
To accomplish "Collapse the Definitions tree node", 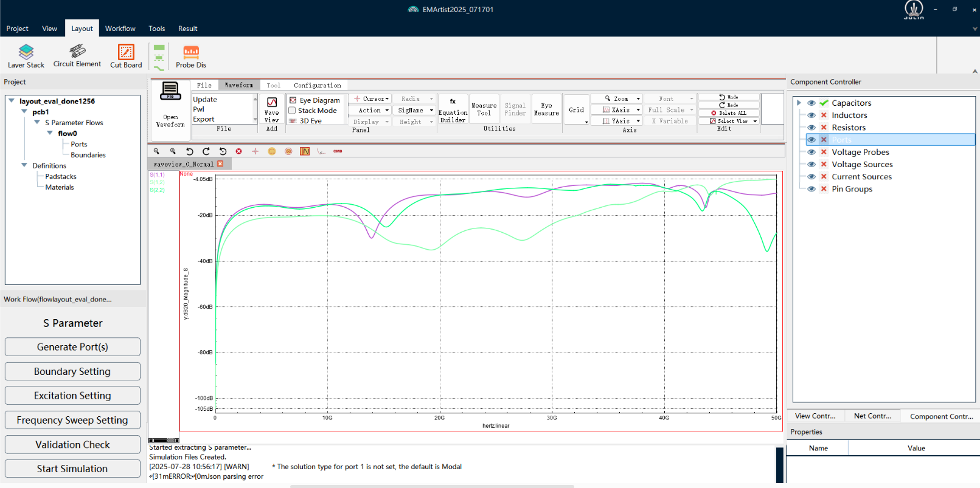I will (x=24, y=165).
